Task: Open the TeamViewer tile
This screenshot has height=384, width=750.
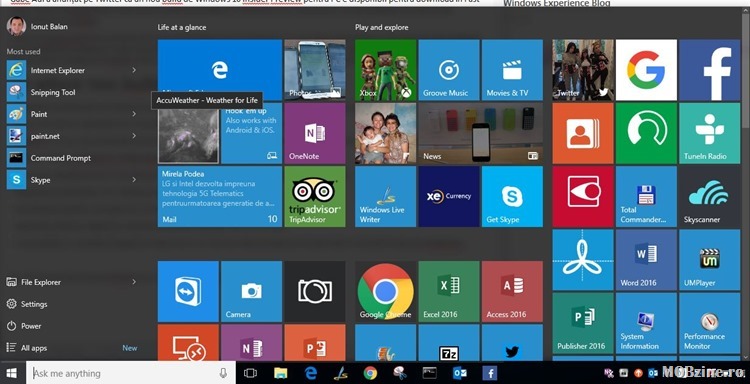Action: tap(188, 291)
